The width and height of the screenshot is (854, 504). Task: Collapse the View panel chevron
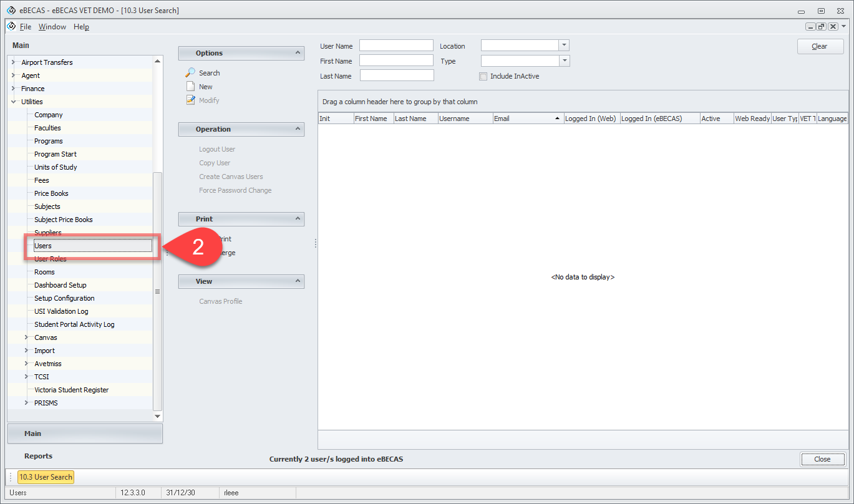pos(298,281)
